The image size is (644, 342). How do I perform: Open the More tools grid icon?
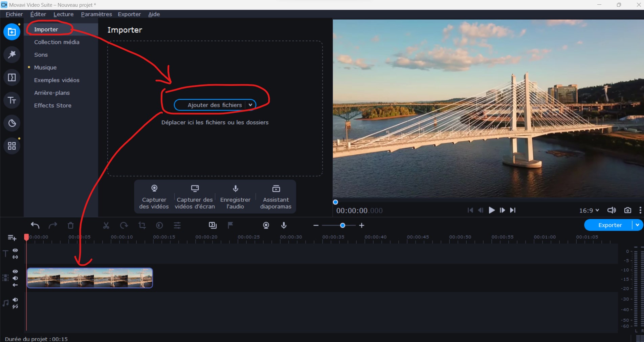click(x=12, y=146)
